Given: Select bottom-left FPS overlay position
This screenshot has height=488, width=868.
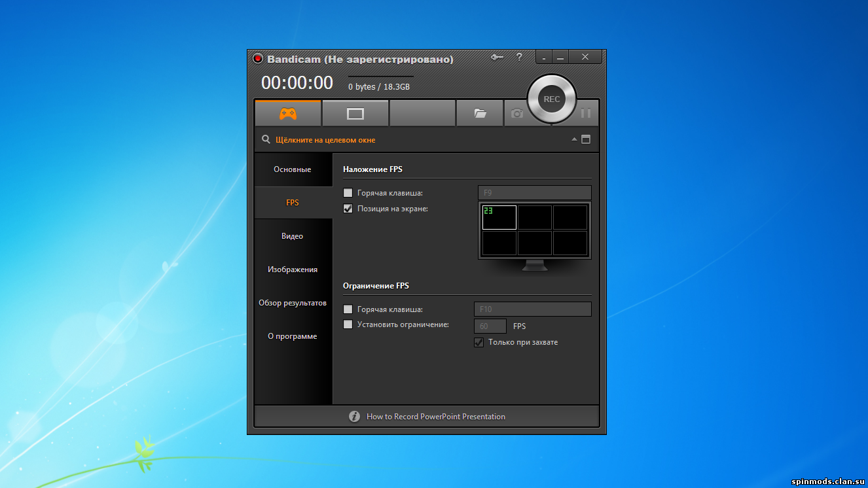Looking at the screenshot, I should (x=499, y=243).
